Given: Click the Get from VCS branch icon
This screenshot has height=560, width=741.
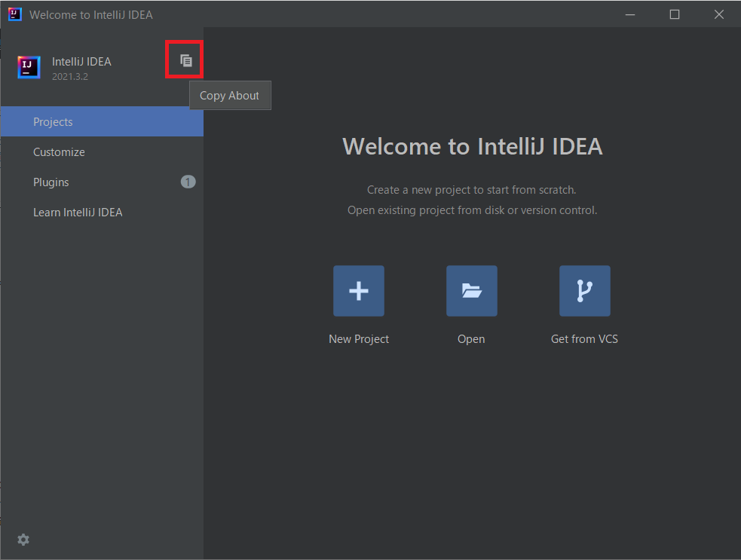Looking at the screenshot, I should pos(584,291).
